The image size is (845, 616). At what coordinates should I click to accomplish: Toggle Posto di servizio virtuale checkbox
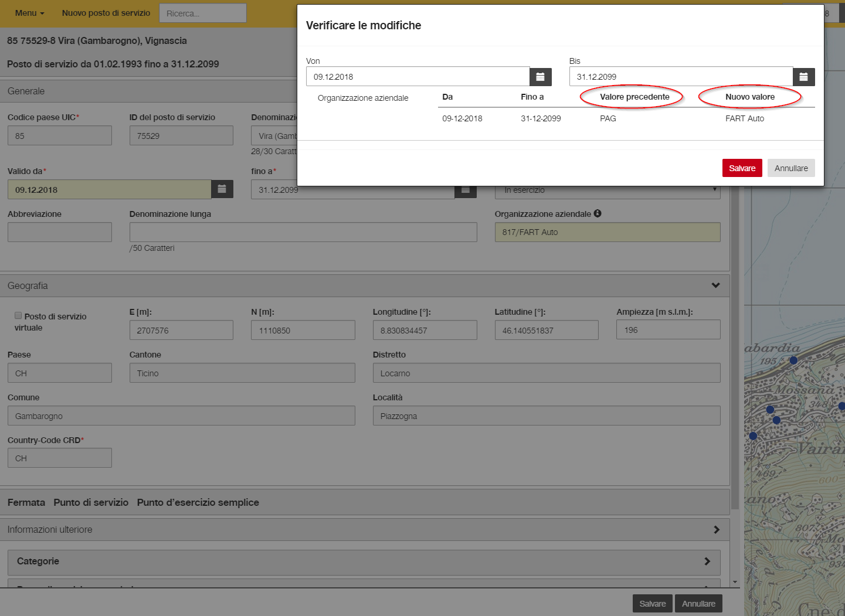coord(18,315)
